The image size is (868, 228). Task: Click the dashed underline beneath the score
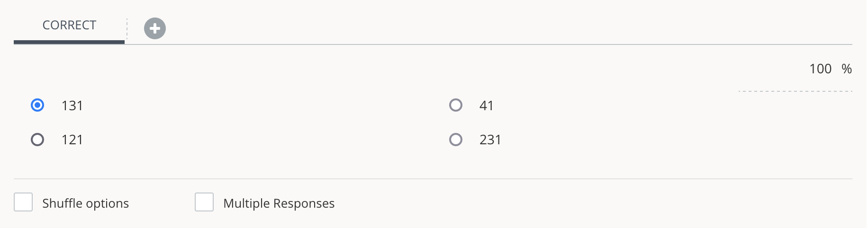(x=795, y=91)
